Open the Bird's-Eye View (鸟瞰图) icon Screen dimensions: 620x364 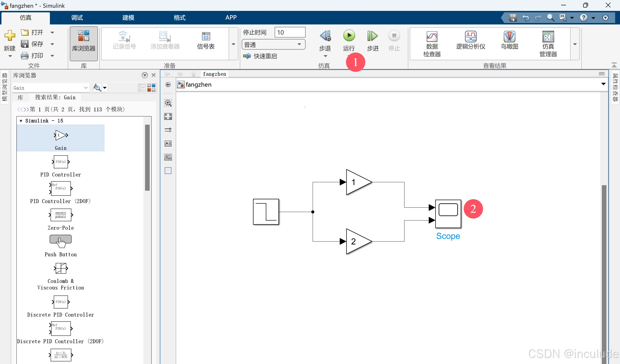(x=509, y=37)
